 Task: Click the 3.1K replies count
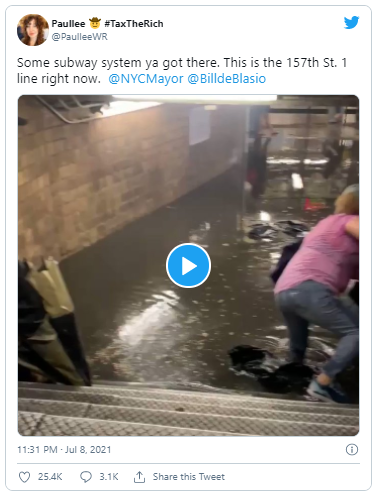coord(109,477)
